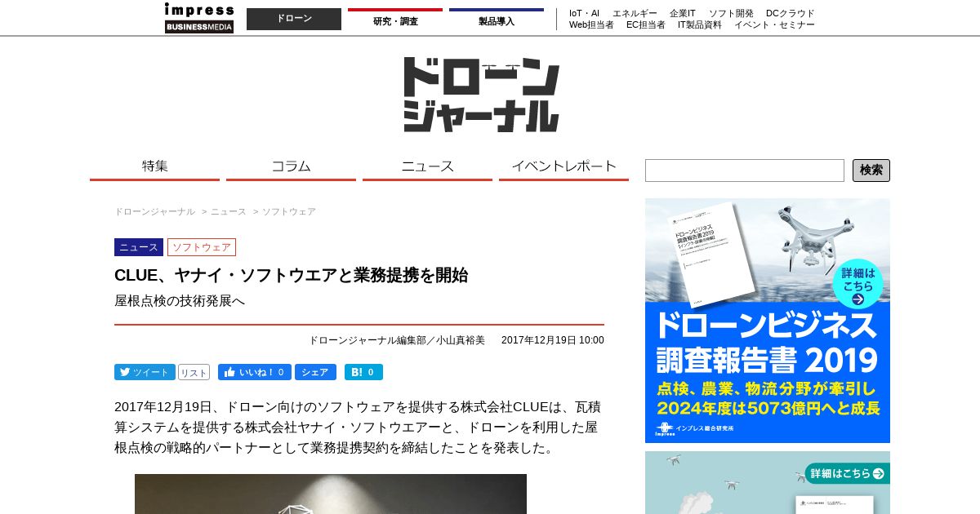Open the ドローンビジネス調査報告書 2019 banner
980x514 pixels.
(768, 321)
